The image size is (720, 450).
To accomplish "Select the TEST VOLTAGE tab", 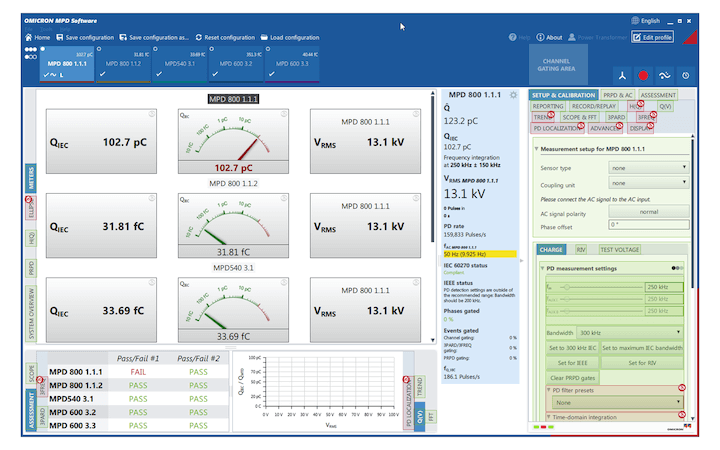I will [620, 250].
